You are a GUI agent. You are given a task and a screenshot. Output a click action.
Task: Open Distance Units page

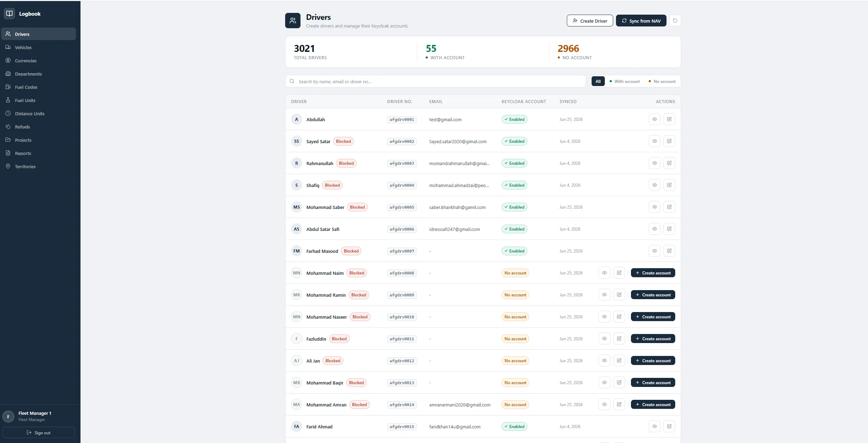pos(38,114)
